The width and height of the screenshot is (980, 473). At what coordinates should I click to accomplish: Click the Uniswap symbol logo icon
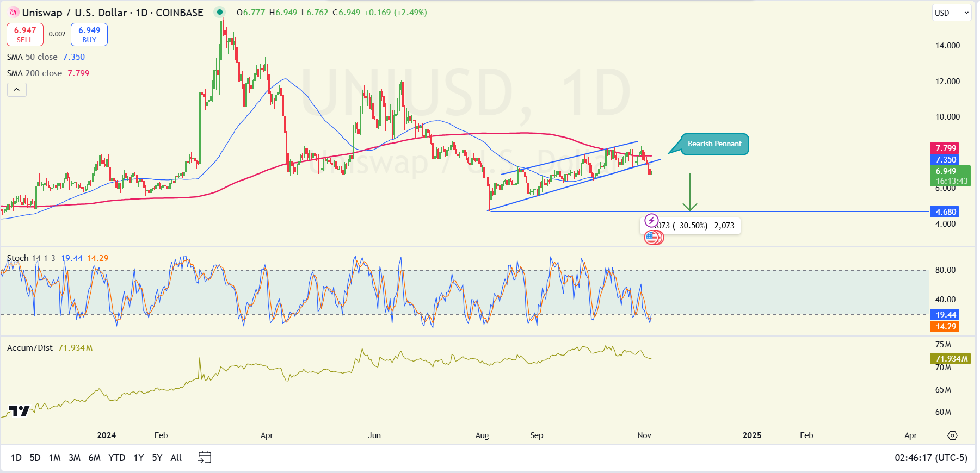pyautogui.click(x=13, y=12)
